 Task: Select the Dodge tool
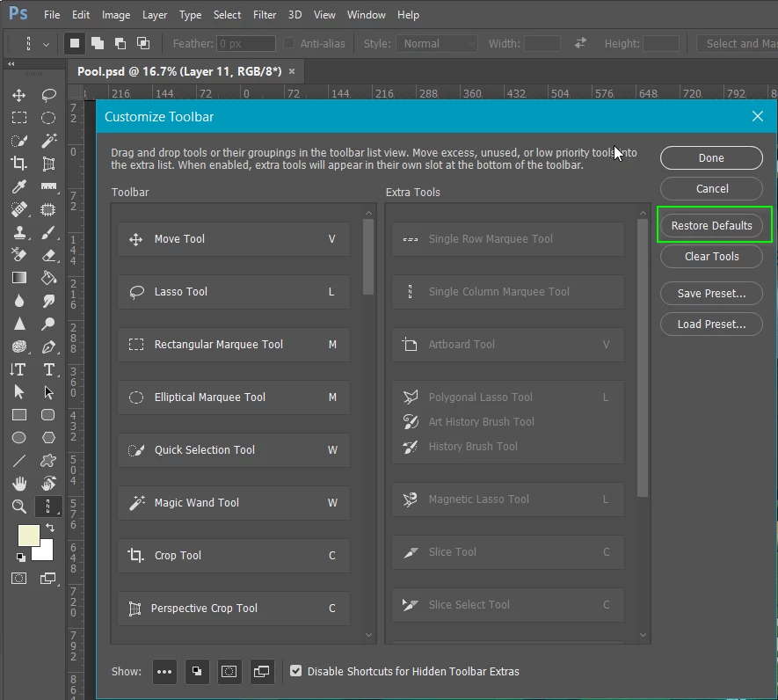[48, 324]
